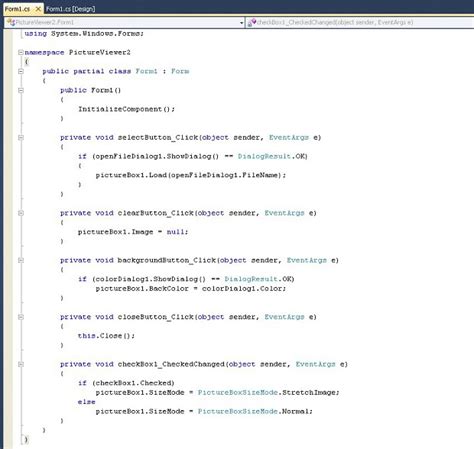Click the 'else' keyword
This screenshot has width=474, height=449.
[x=86, y=402]
